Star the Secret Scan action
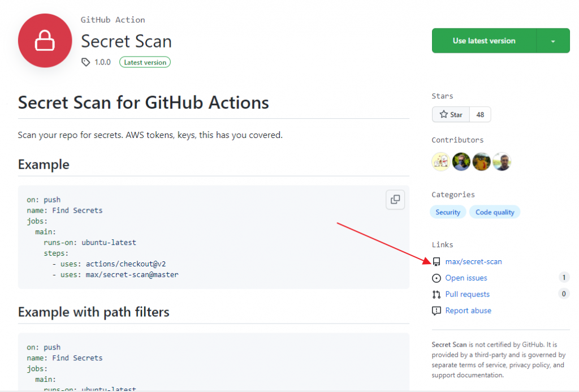 pyautogui.click(x=451, y=114)
